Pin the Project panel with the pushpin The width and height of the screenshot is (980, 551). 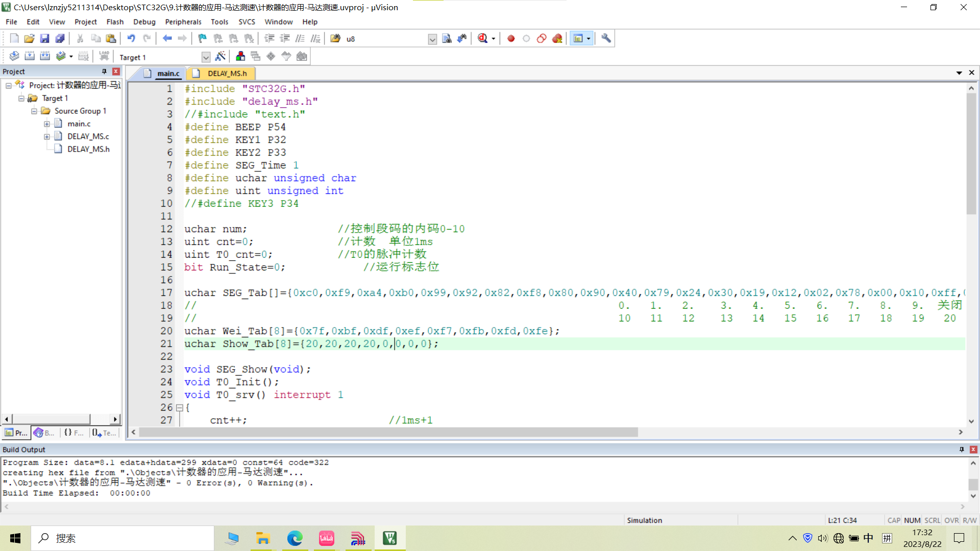pos(104,71)
